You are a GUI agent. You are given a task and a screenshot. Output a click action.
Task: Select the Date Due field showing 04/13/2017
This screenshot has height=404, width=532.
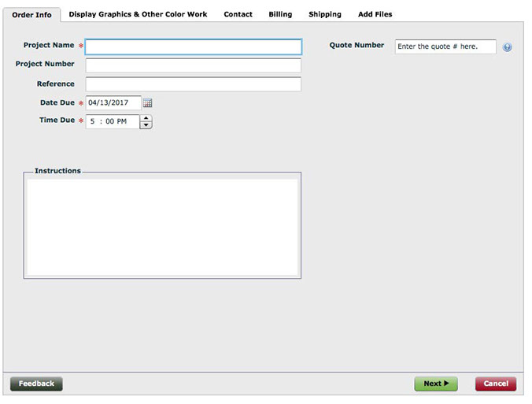pyautogui.click(x=113, y=103)
